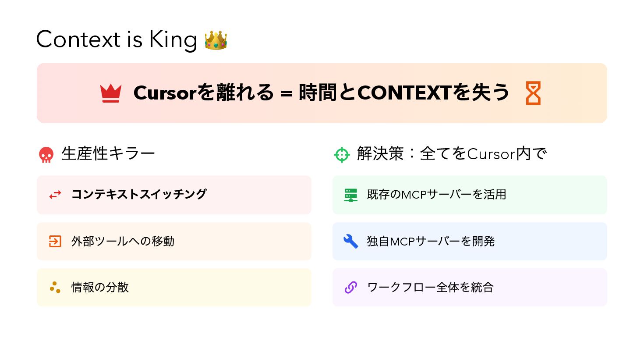Click the yellow scattered dots icon
The width and height of the screenshot is (644, 363).
coord(55,288)
